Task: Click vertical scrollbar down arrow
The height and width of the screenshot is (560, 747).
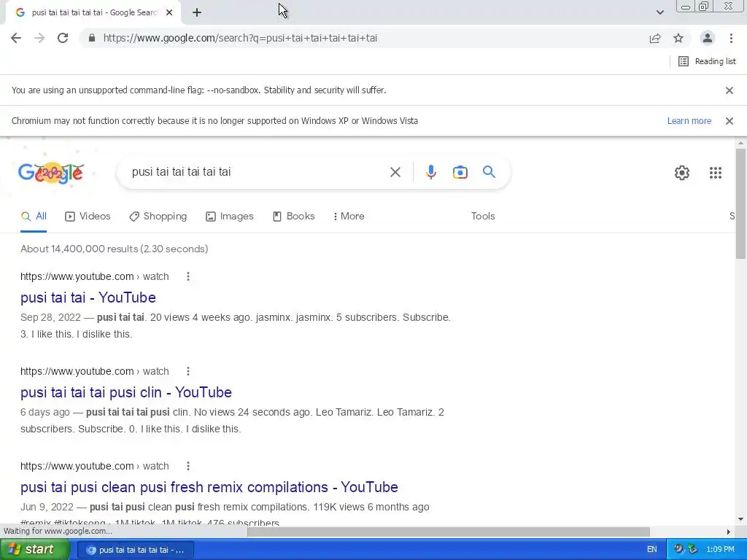Action: click(740, 519)
